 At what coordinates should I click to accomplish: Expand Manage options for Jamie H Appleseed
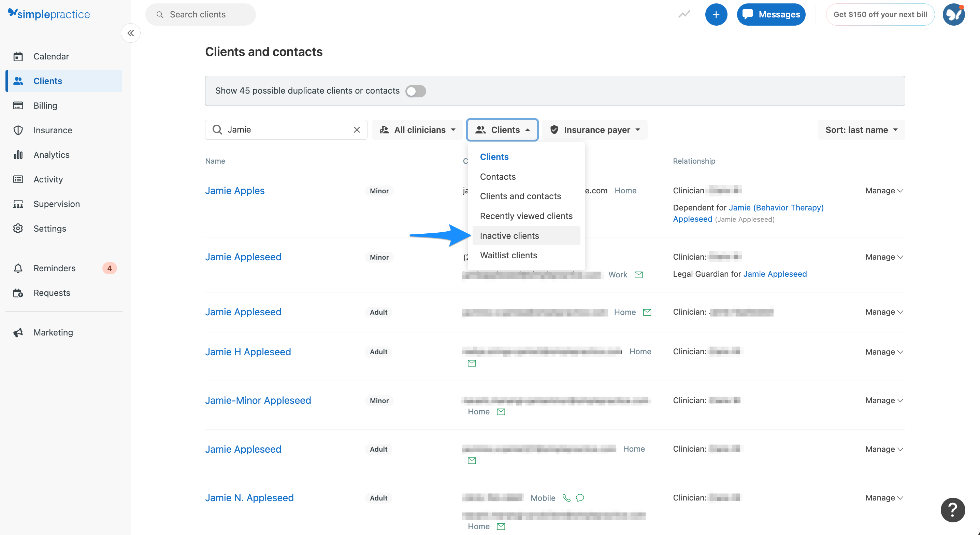pos(883,352)
